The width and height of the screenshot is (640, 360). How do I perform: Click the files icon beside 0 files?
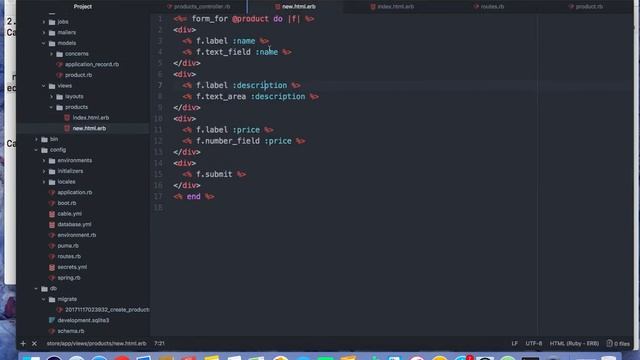click(609, 343)
